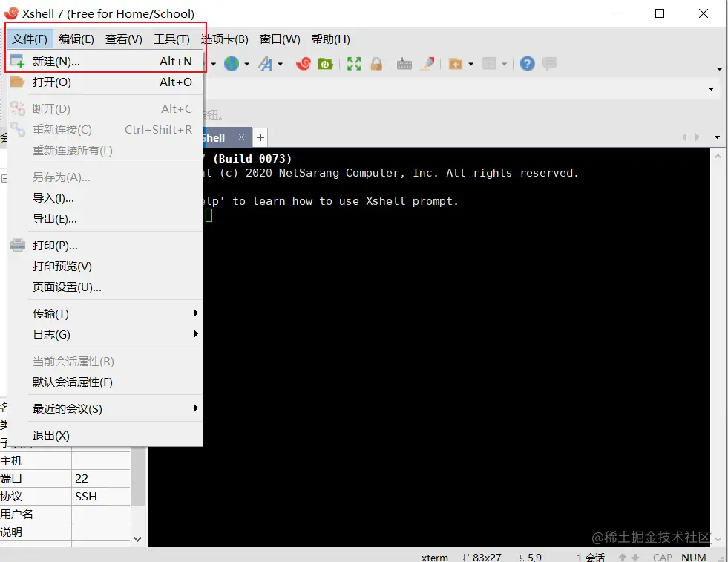Add a new tab with plus button
The height and width of the screenshot is (562, 728).
260,137
